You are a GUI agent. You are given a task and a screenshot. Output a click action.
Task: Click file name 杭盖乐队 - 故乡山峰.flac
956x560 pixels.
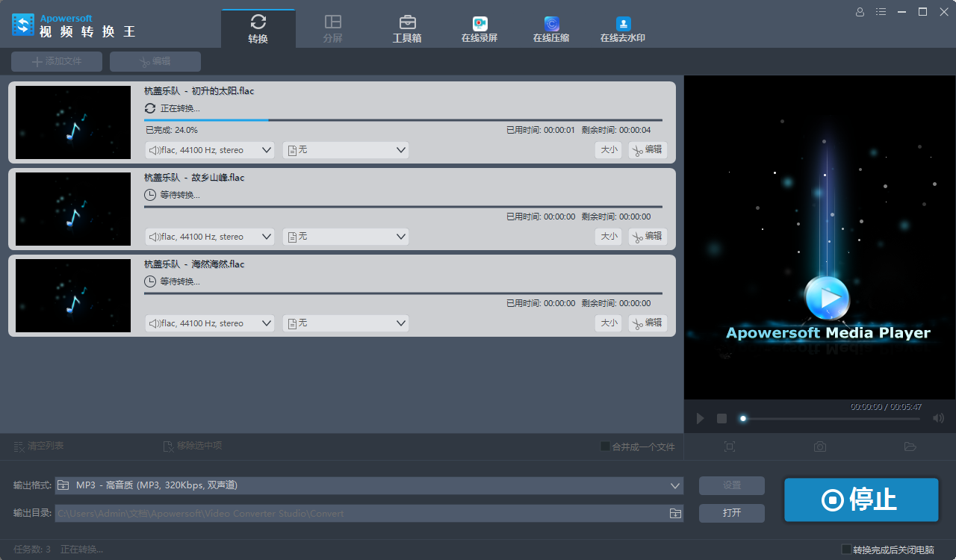194,178
